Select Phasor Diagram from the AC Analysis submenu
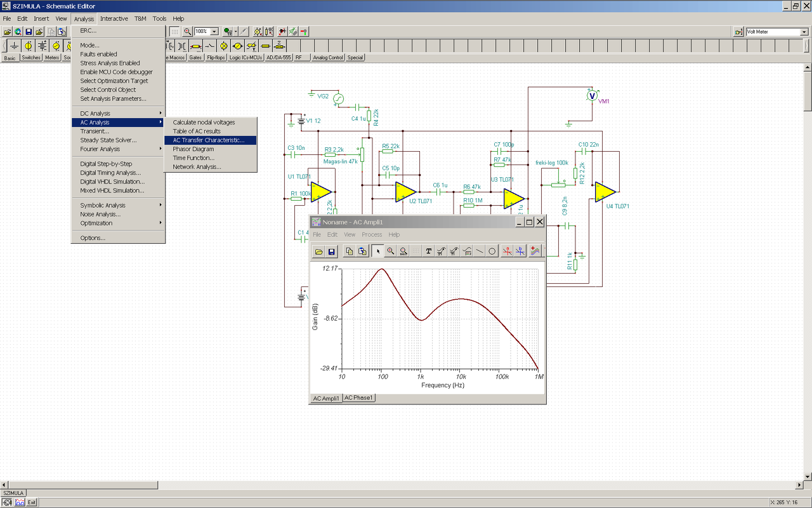The image size is (812, 508). (x=211, y=149)
